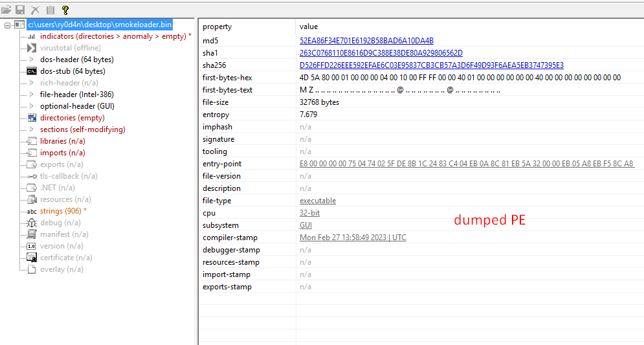Click the entry-point bytes link
Screen dimensions: 644x345
[x=467, y=164]
